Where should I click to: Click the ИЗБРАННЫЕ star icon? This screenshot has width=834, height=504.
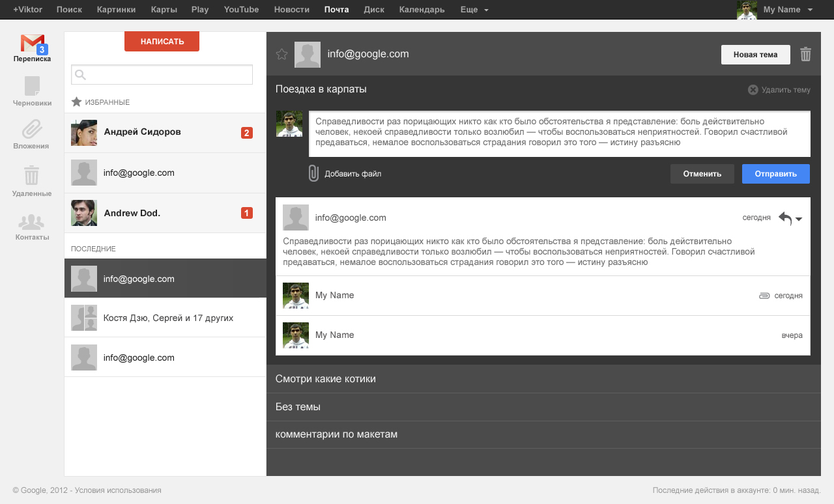[76, 102]
